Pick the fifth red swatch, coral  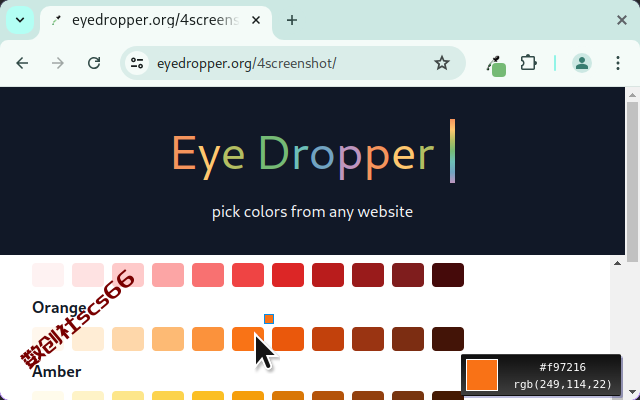pyautogui.click(x=208, y=275)
